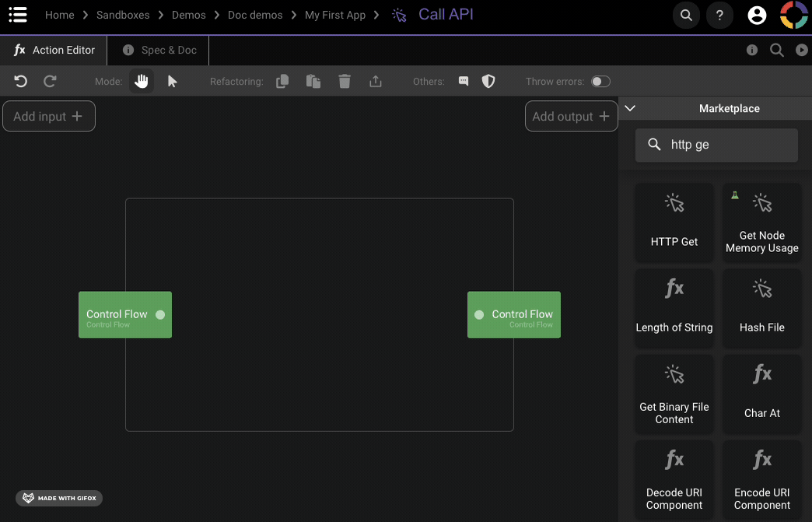Toggle the Throw errors switch
Image resolution: width=812 pixels, height=522 pixels.
[600, 82]
